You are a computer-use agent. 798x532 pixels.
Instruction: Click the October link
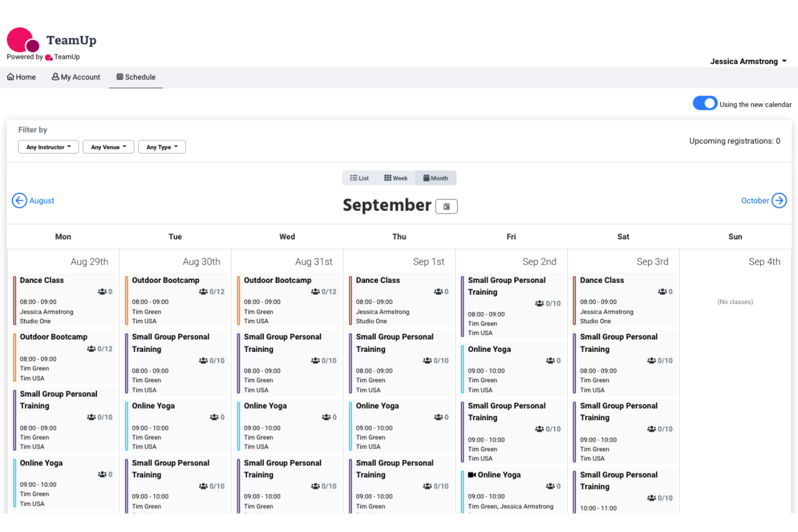click(x=755, y=200)
